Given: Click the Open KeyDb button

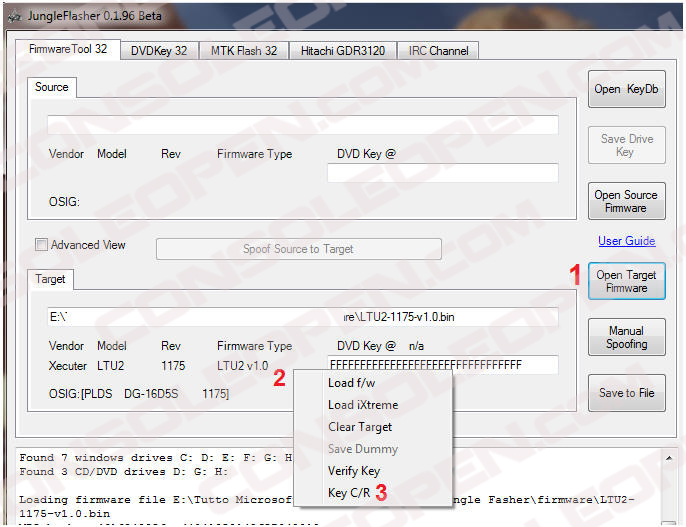Looking at the screenshot, I should point(626,89).
